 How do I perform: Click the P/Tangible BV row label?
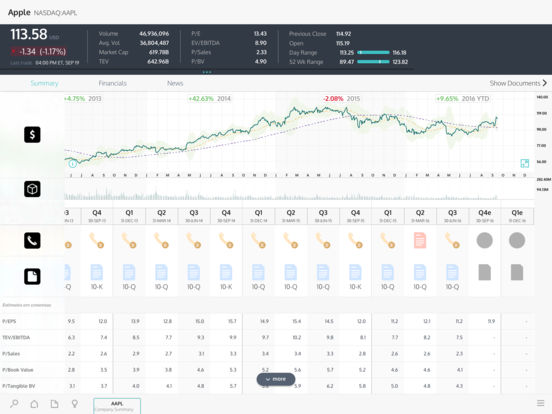(x=19, y=386)
